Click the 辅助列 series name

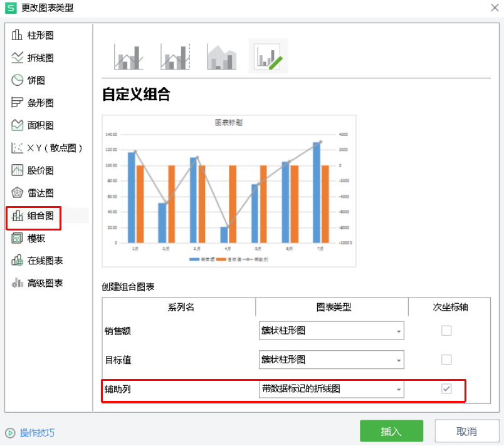(118, 389)
